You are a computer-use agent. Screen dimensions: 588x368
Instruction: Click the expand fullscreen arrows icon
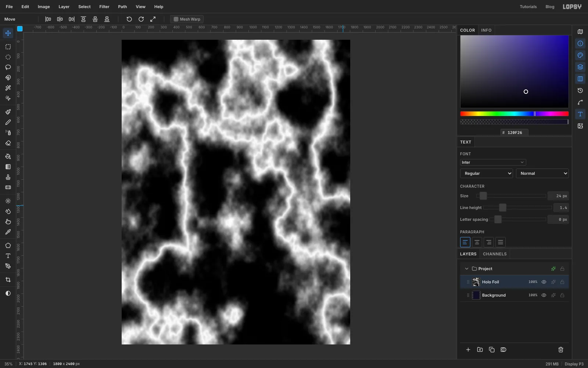[x=153, y=19]
